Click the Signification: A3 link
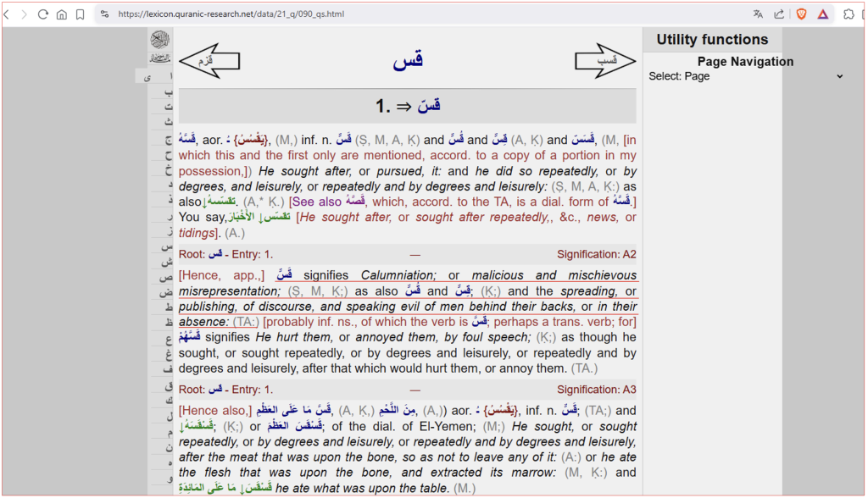Screen dimensions: 868x498 596,390
